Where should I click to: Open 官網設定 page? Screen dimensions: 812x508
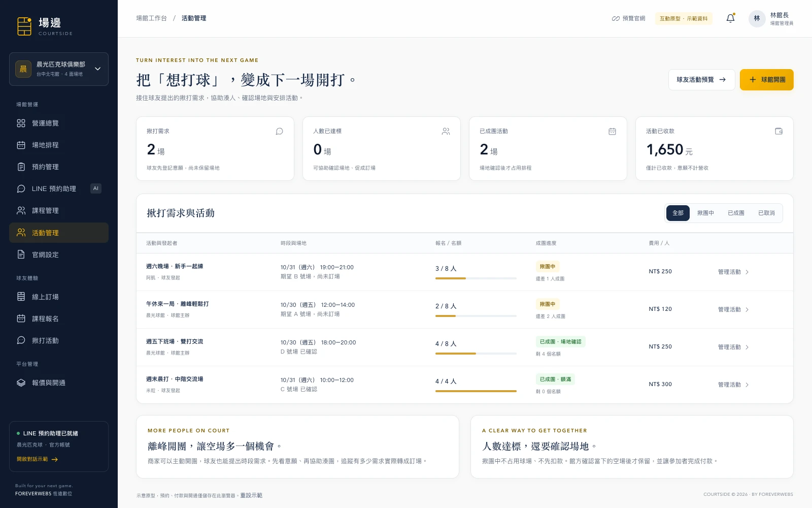click(x=59, y=255)
